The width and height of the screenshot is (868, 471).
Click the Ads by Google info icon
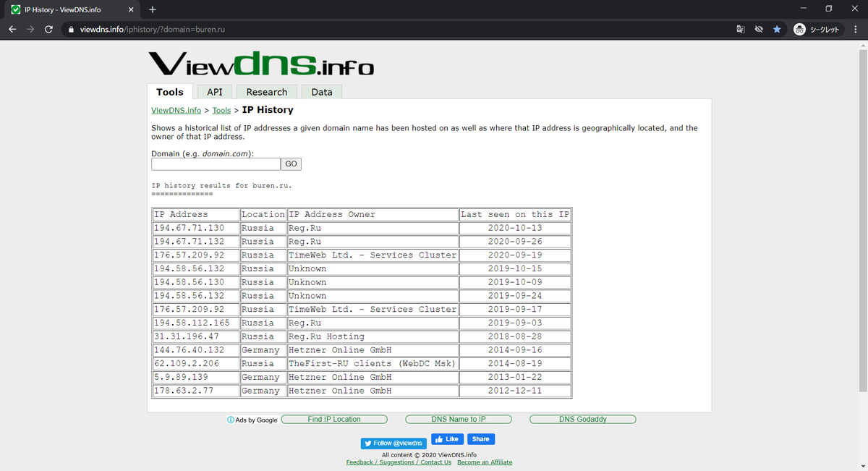point(230,420)
